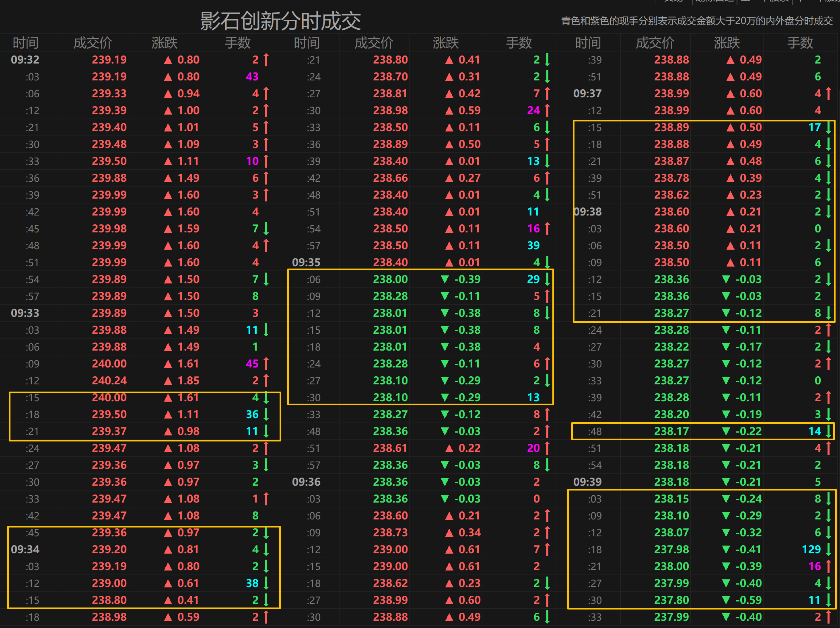This screenshot has width=840, height=628.
Task: Click the middle 成交价 column header
Action: 374,43
